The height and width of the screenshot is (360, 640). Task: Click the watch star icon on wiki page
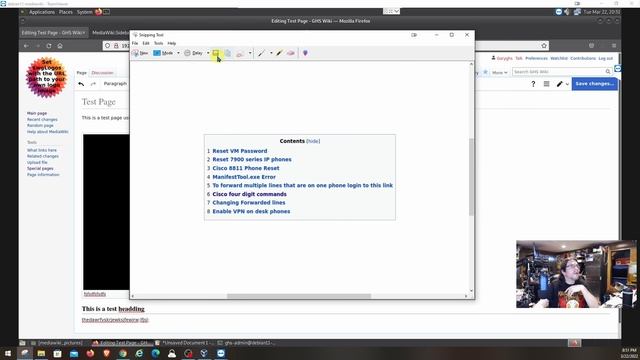coord(485,72)
